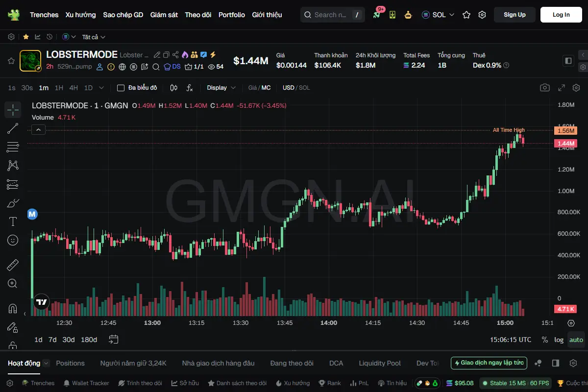This screenshot has width=588, height=392.
Task: Open Wallet Tracker in bottom bar
Action: pyautogui.click(x=86, y=383)
